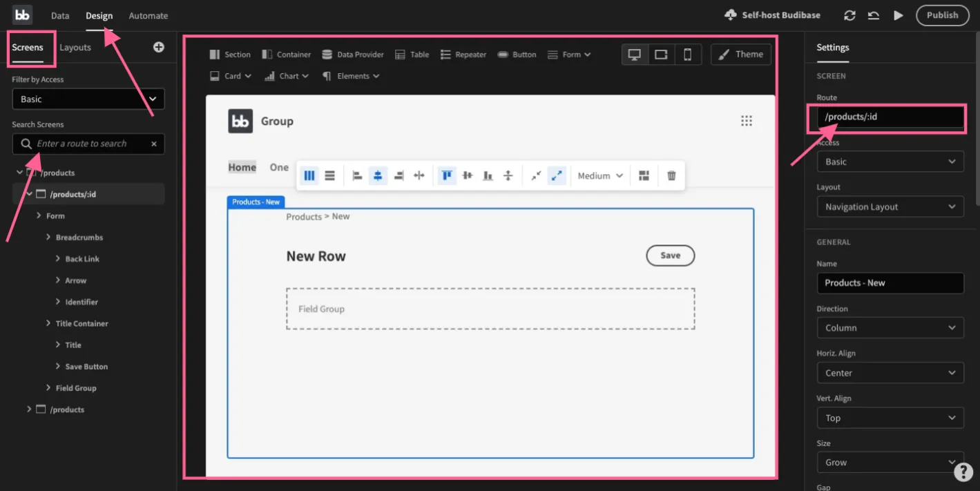
Task: Click the Name field Products - New
Action: [890, 282]
